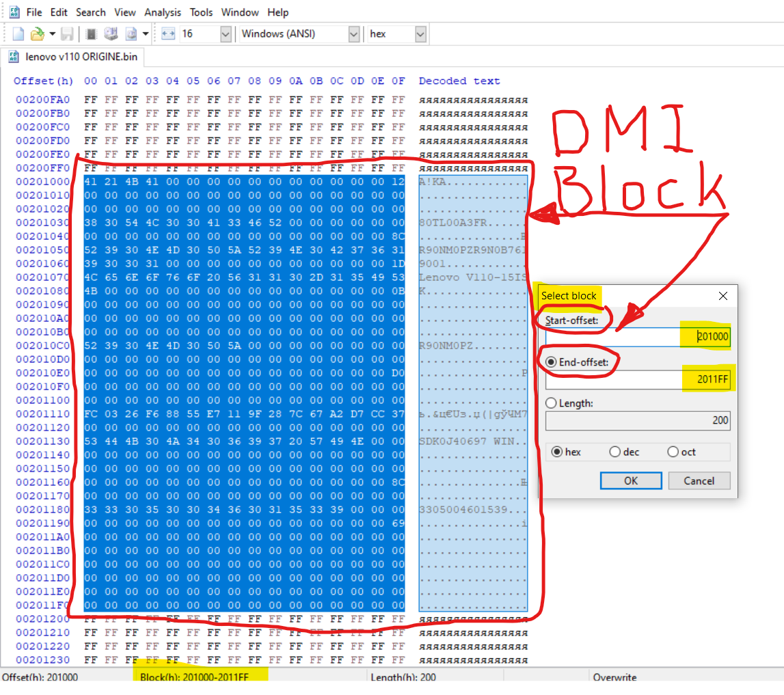Expand the Open file recent-files arrow
Screen dimensions: 784x695
pyautogui.click(x=52, y=34)
